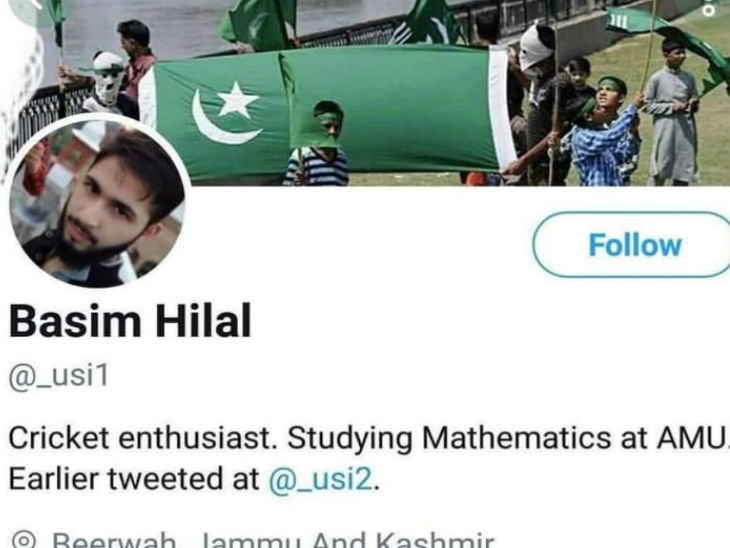Click the 'Earlier tweeted at' bio text
The width and height of the screenshot is (730, 548).
134,479
